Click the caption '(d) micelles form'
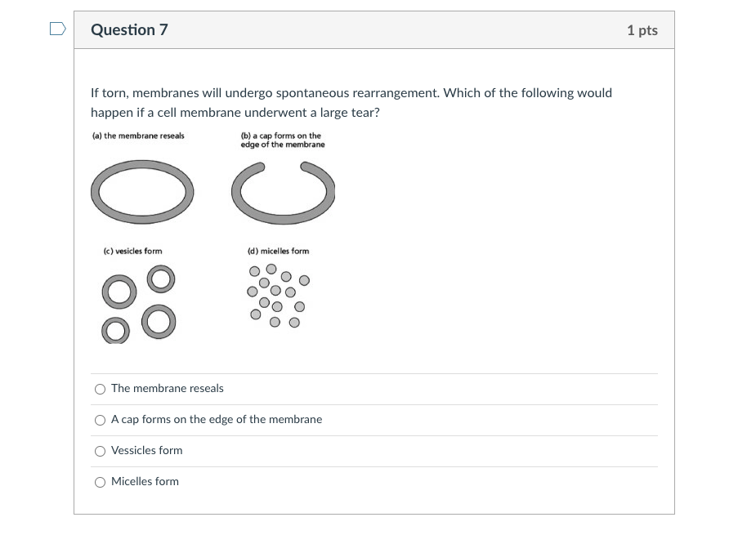 pyautogui.click(x=278, y=252)
